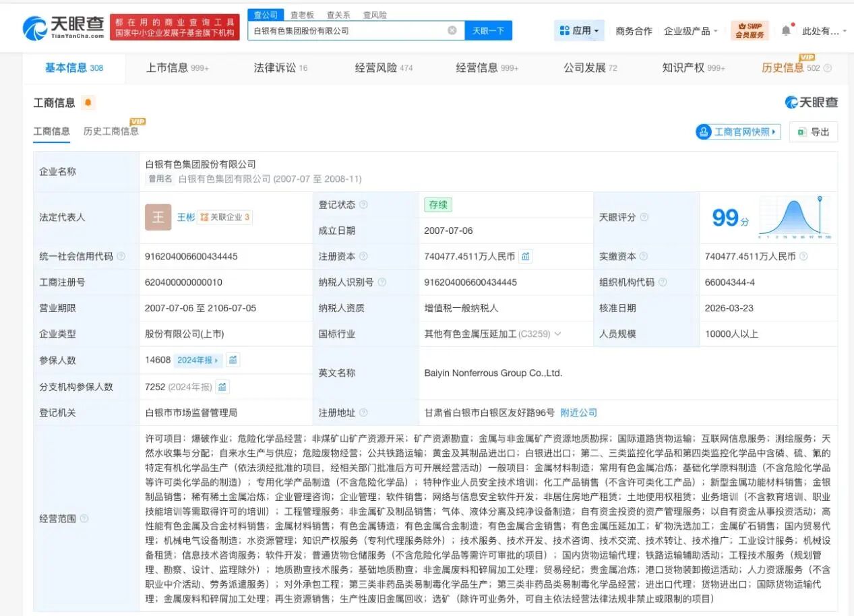Open the SVIP member service badge

[750, 30]
